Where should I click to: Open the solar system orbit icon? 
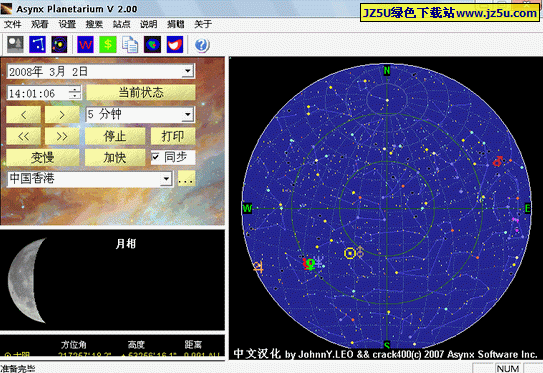(x=60, y=45)
